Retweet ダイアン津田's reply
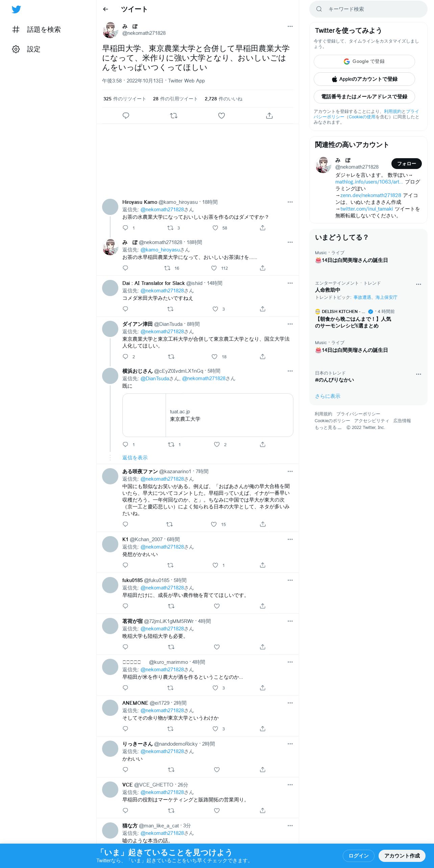The width and height of the screenshot is (434, 868). [171, 357]
